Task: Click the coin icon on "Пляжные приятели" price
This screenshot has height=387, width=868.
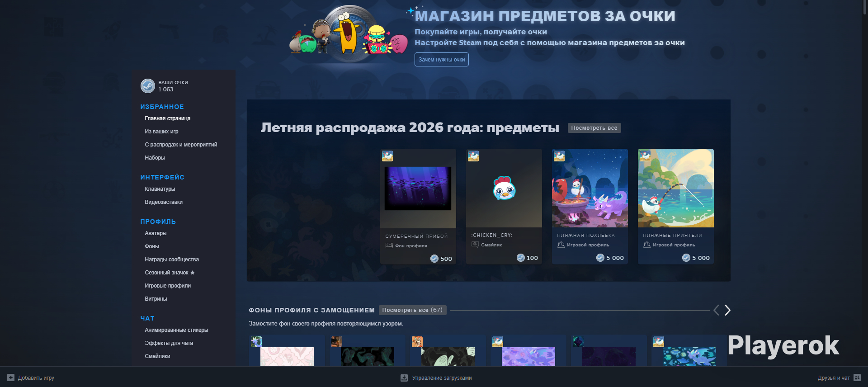Action: [686, 258]
